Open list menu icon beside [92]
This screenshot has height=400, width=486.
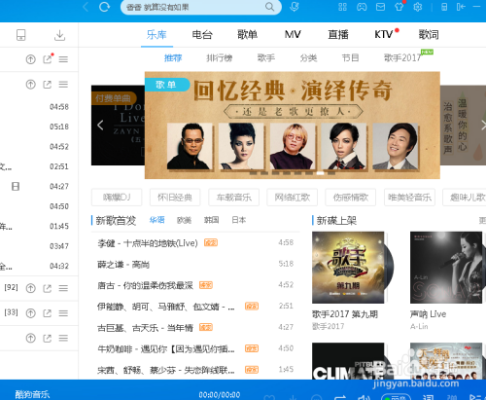pyautogui.click(x=63, y=288)
